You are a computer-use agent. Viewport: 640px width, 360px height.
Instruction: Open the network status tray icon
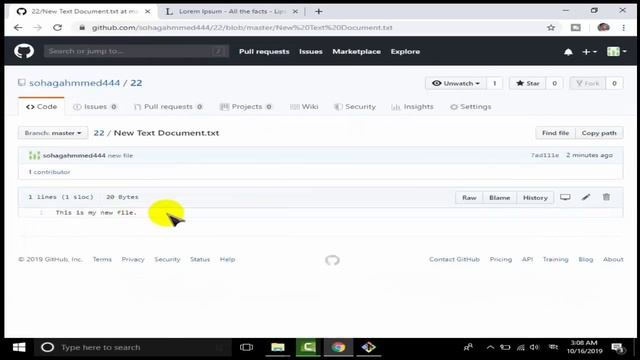[520, 347]
